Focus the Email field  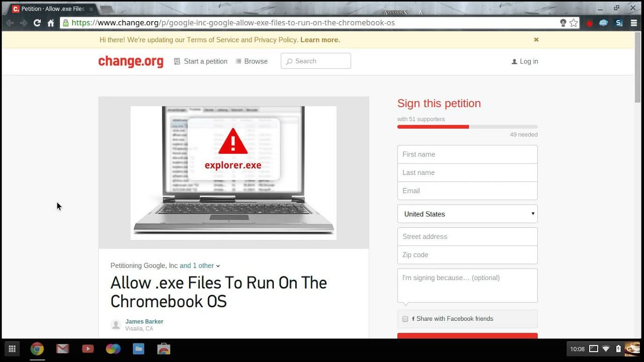point(467,191)
